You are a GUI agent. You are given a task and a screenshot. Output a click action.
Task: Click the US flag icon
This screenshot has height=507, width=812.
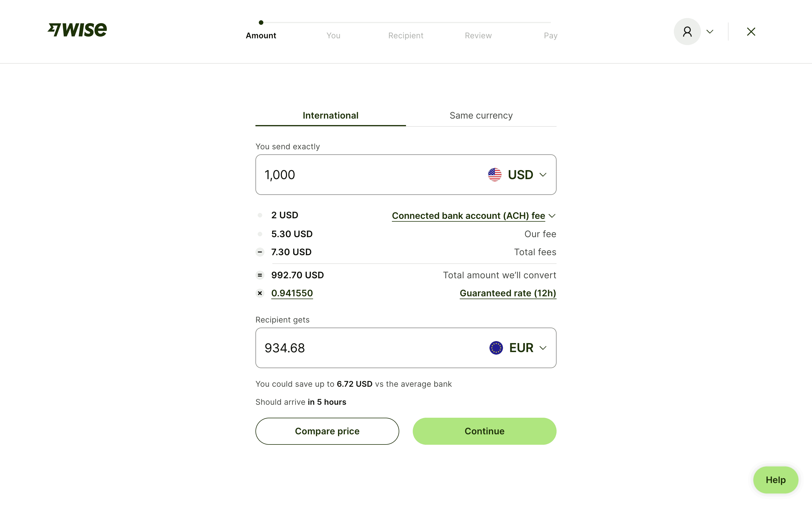coord(495,175)
